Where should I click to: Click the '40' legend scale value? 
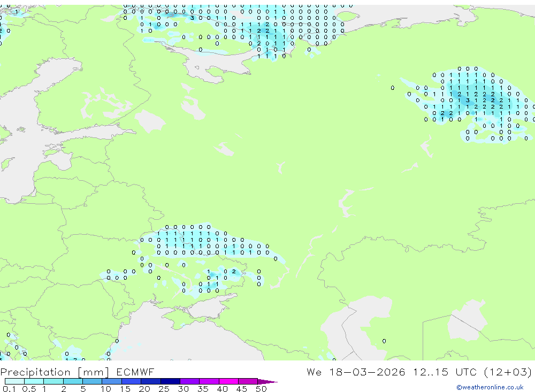(222, 389)
